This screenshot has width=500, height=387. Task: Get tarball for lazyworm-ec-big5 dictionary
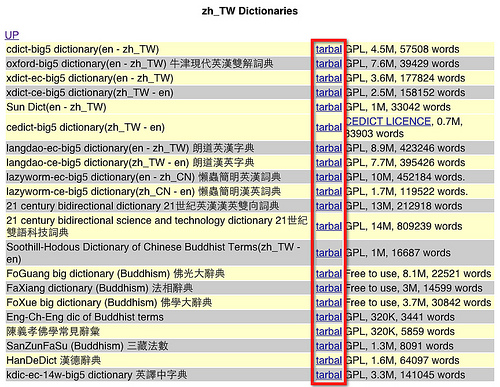pos(329,177)
